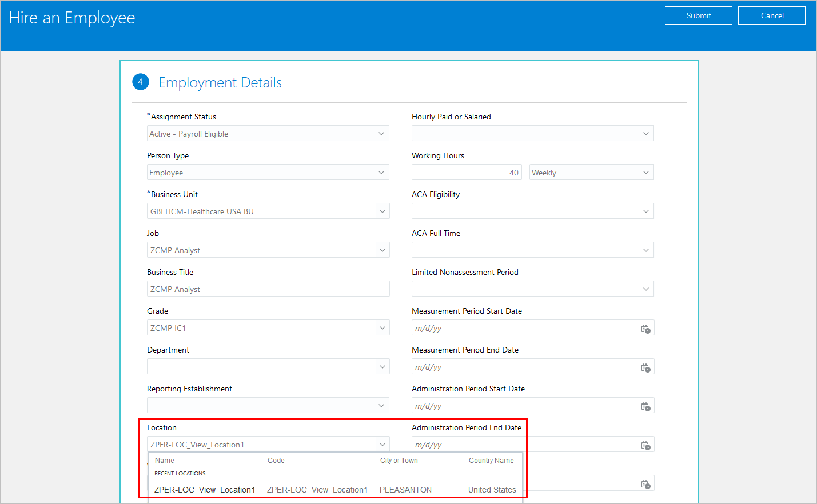This screenshot has height=504, width=817.
Task: Click the step 4 Employment Details badge
Action: point(140,82)
